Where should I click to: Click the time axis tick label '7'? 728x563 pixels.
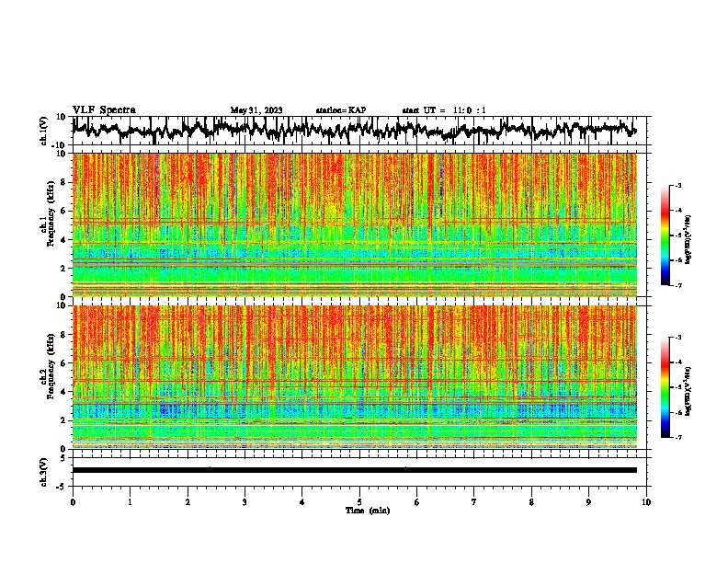point(474,502)
